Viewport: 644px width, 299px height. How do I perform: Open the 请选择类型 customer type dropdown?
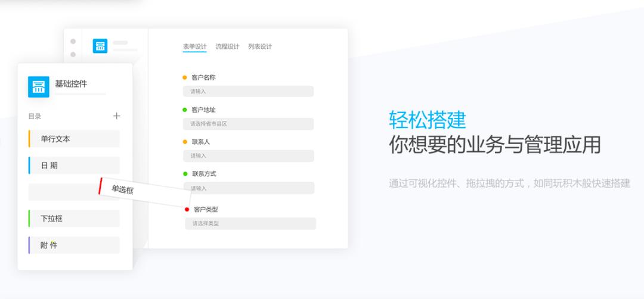click(x=250, y=223)
